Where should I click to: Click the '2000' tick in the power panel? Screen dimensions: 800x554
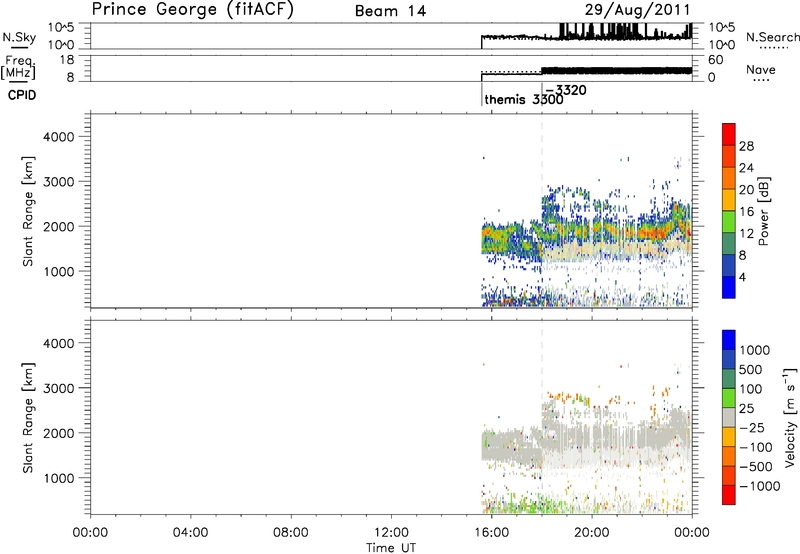[x=59, y=226]
